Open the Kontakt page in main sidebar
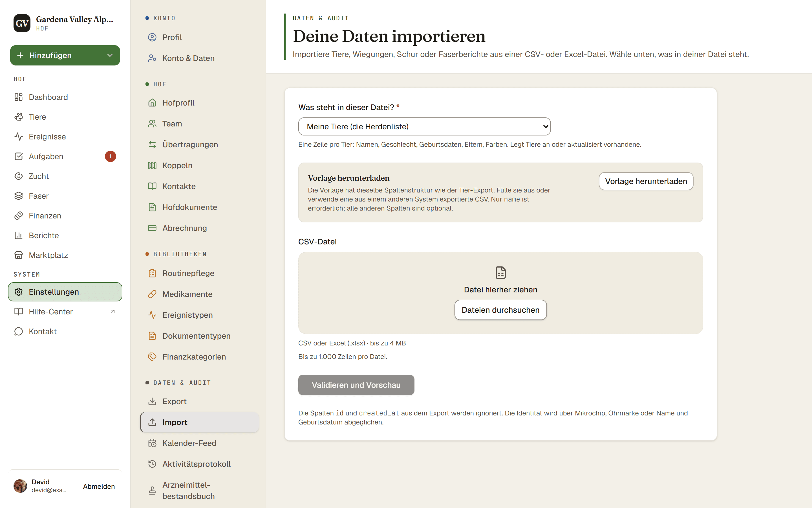Viewport: 812px width, 508px height. coord(65,331)
